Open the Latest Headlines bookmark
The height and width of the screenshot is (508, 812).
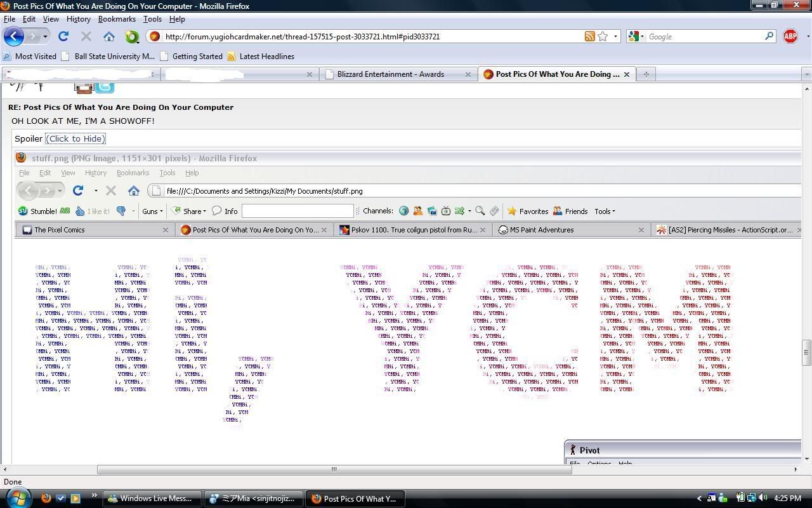pyautogui.click(x=260, y=56)
